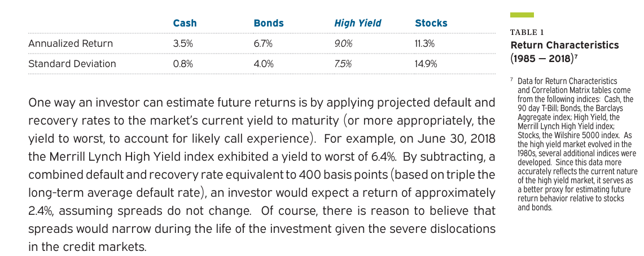Select the 11.3% Stocks return value
This screenshot has width=644, height=256.
pyautogui.click(x=425, y=43)
